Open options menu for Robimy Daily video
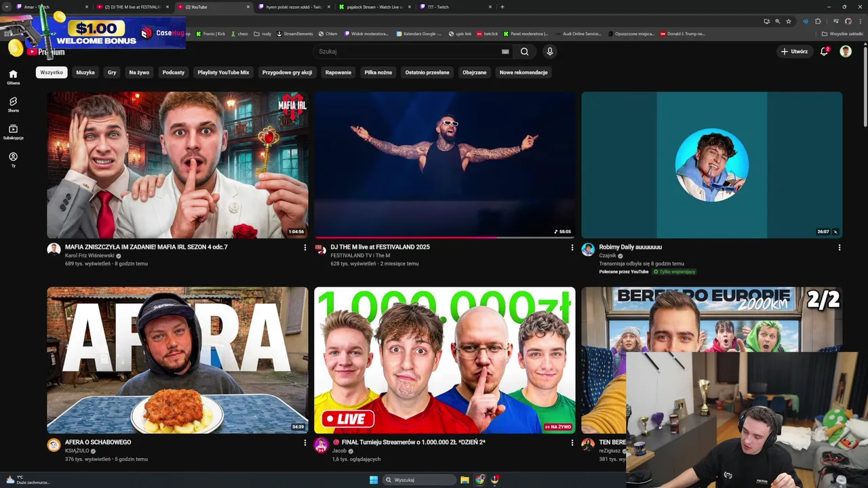This screenshot has width=868, height=488. click(x=839, y=247)
